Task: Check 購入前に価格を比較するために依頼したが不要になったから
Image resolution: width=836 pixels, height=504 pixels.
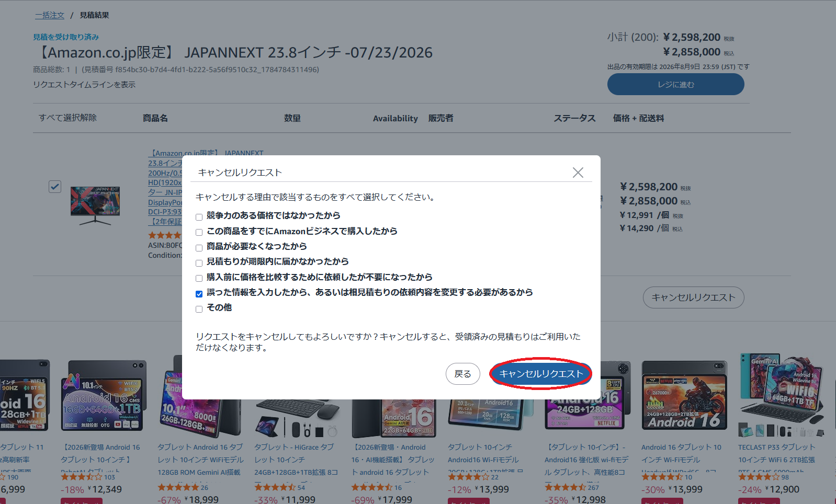Action: click(199, 278)
